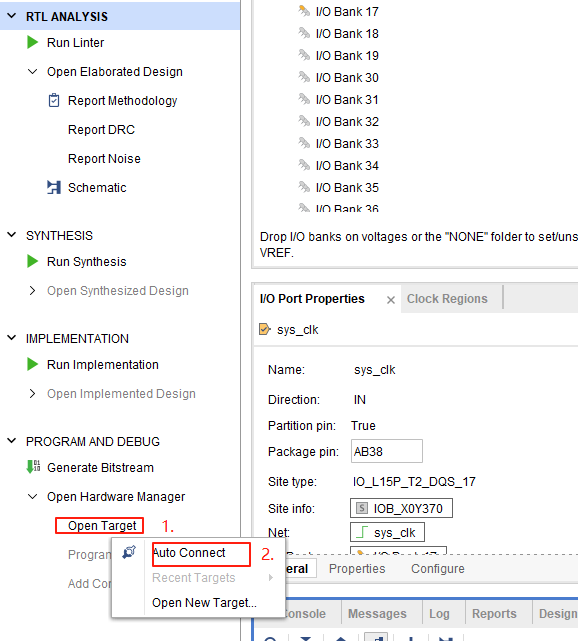Close the I/O Port Properties tab
The width and height of the screenshot is (578, 641).
coord(391,300)
